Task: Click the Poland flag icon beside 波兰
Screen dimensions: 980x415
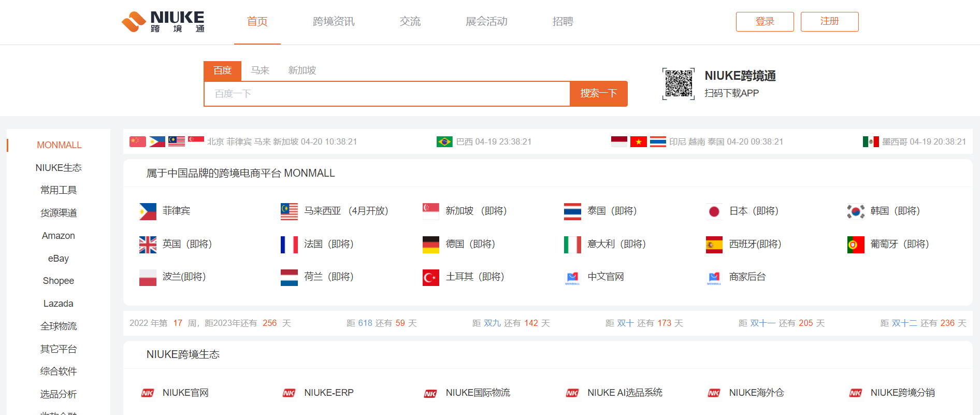Action: pos(148,278)
